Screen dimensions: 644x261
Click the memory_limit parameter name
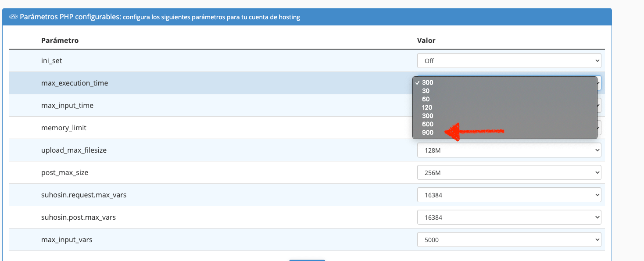pyautogui.click(x=64, y=128)
